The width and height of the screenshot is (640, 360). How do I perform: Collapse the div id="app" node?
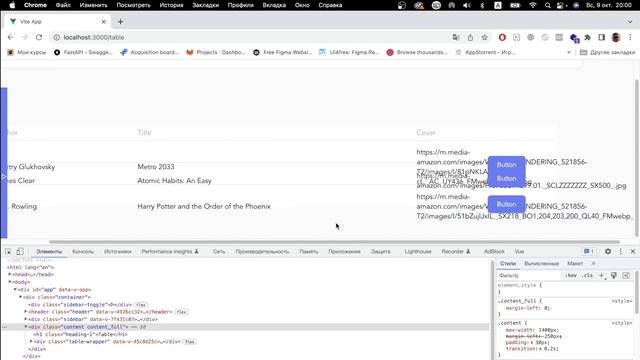[15, 290]
